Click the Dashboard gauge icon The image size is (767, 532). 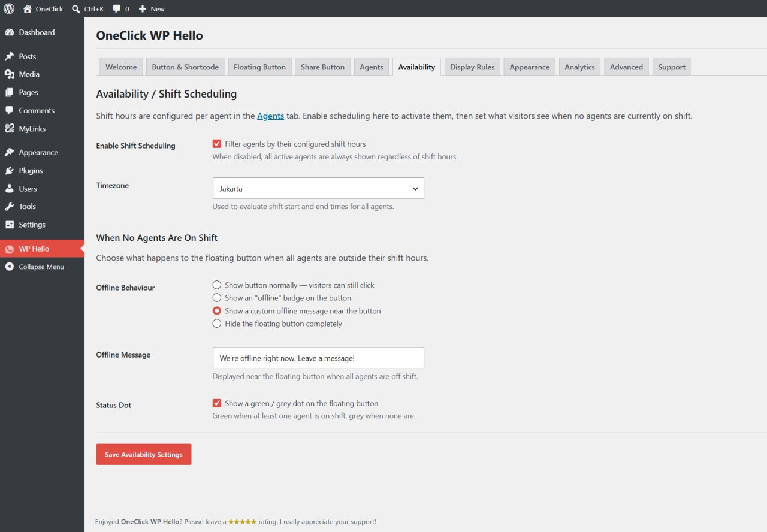point(10,32)
